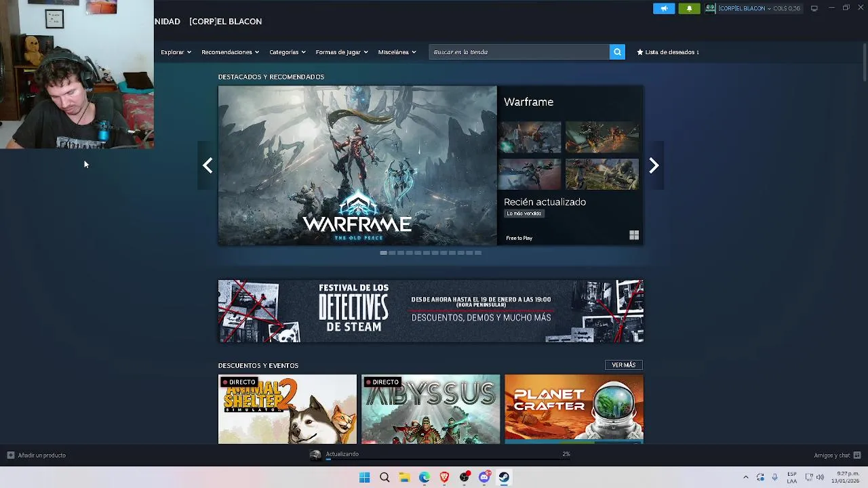Image resolution: width=868 pixels, height=488 pixels.
Task: Click the Steam taskbar icon
Action: click(504, 477)
